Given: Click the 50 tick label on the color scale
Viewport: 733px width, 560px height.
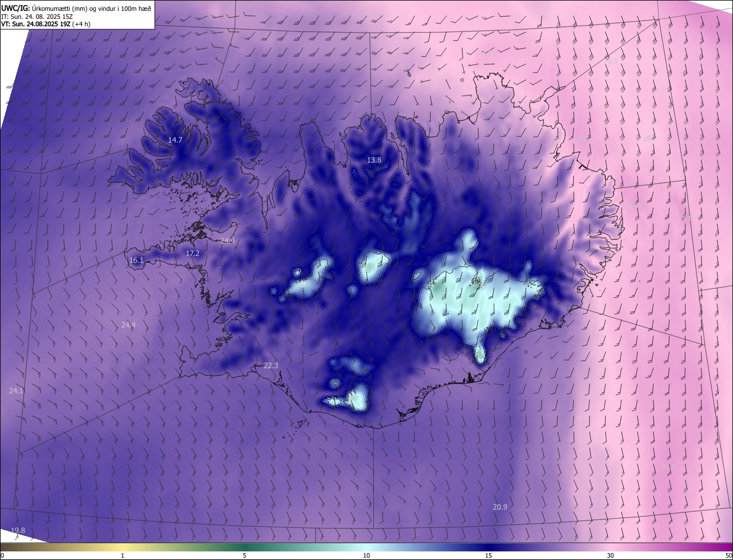Looking at the screenshot, I should point(728,555).
